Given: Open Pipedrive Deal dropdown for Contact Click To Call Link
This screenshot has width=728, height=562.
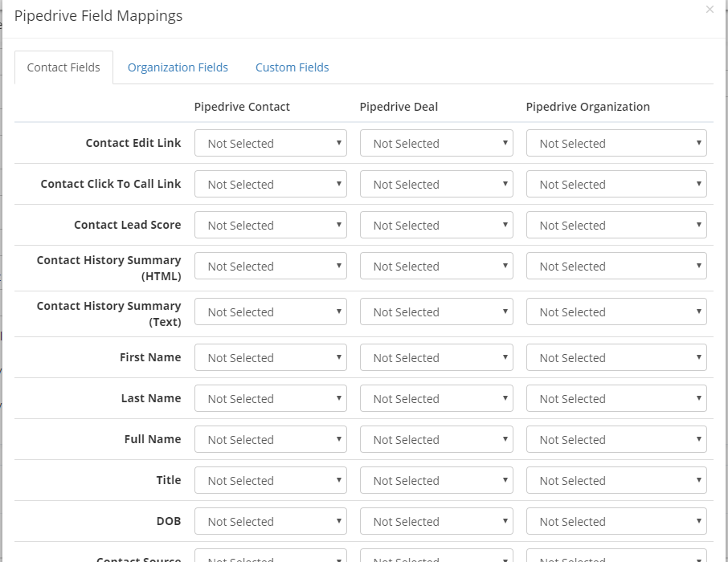Looking at the screenshot, I should [x=436, y=184].
